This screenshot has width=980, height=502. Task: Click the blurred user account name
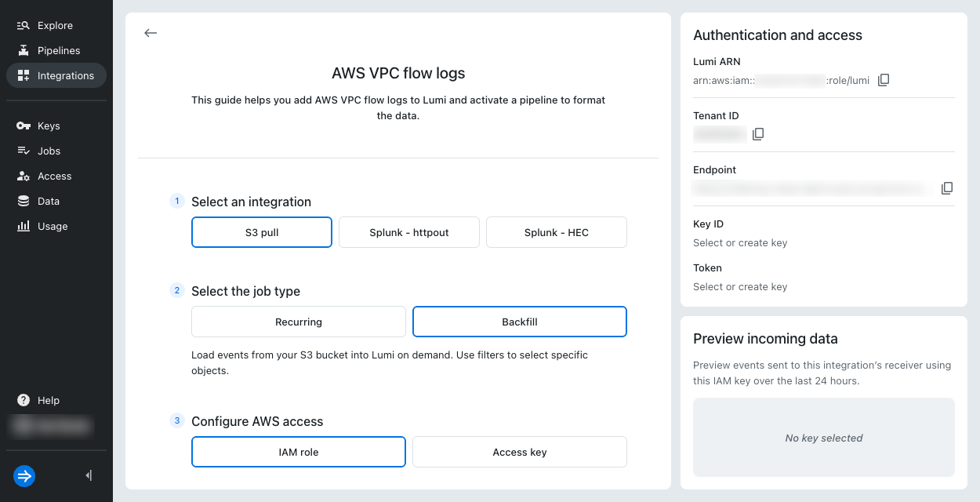50,425
